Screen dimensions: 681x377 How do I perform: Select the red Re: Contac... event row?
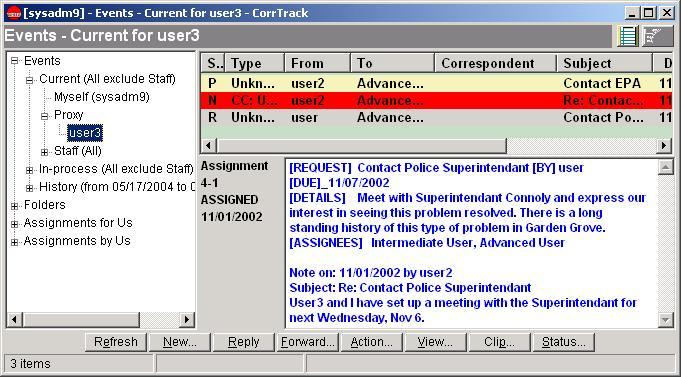(x=436, y=100)
